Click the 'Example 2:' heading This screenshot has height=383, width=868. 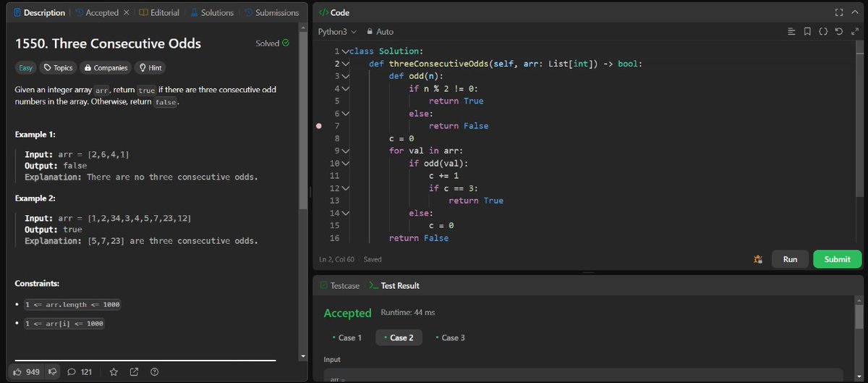(36, 198)
